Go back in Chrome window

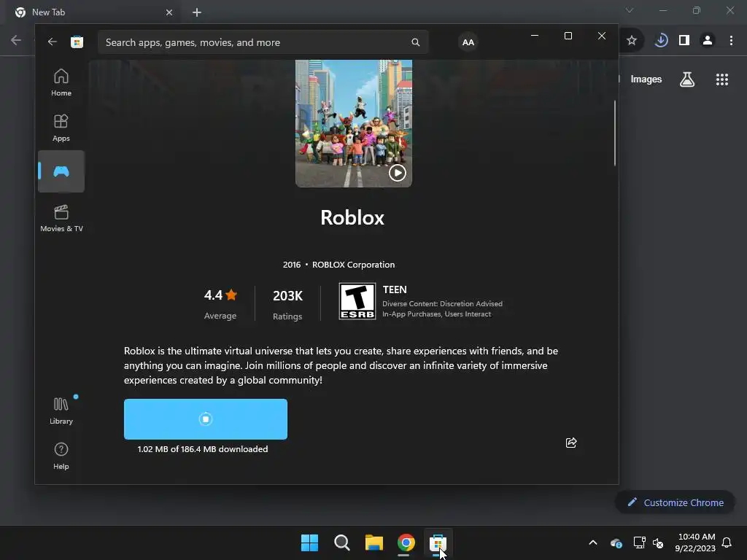(x=16, y=40)
